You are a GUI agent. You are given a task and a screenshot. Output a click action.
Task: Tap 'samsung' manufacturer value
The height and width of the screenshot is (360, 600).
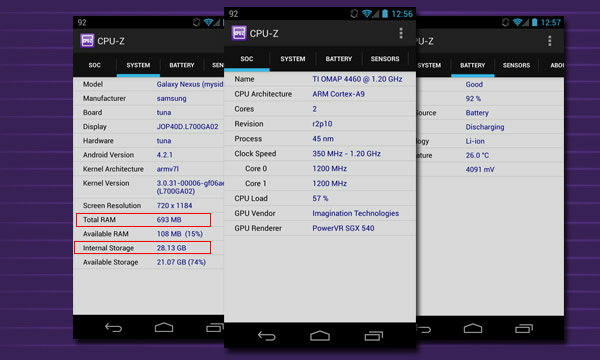pyautogui.click(x=171, y=98)
